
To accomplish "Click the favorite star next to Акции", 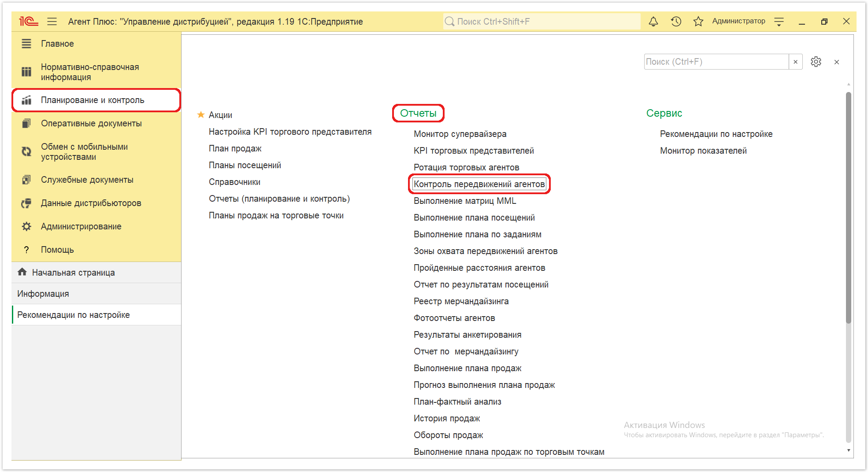I will click(201, 114).
